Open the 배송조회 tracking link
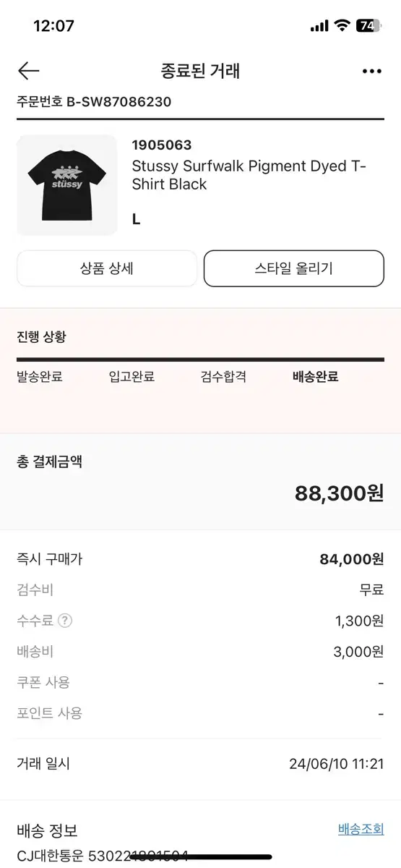The image size is (401, 868). [361, 829]
